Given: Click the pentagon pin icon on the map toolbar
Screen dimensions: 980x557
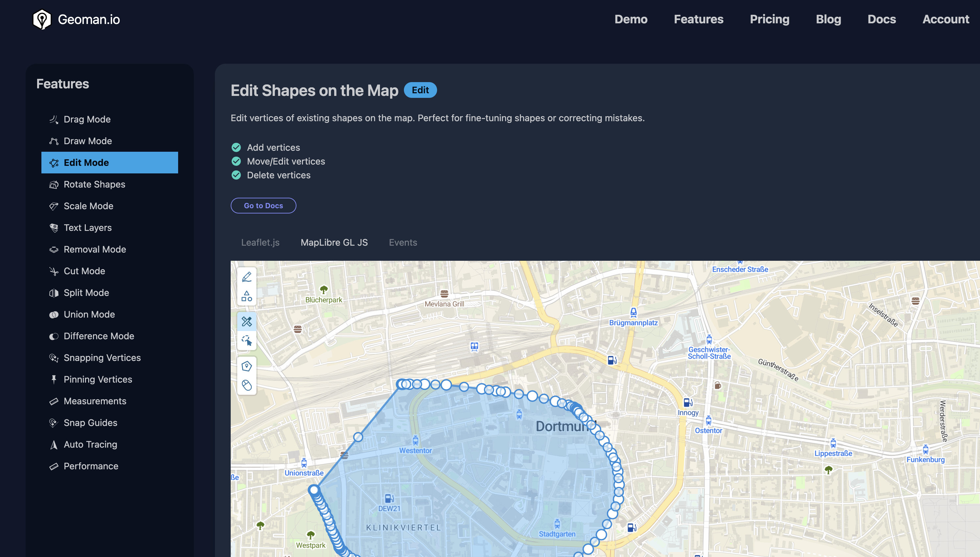Looking at the screenshot, I should (x=247, y=366).
